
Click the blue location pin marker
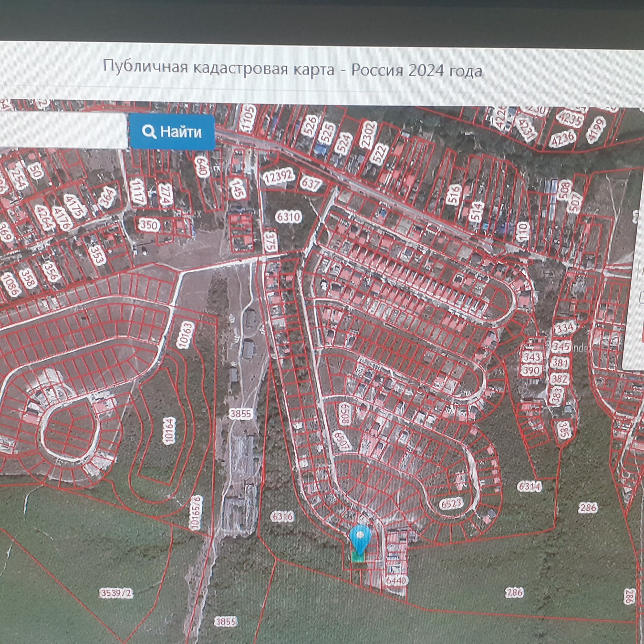coord(360,538)
